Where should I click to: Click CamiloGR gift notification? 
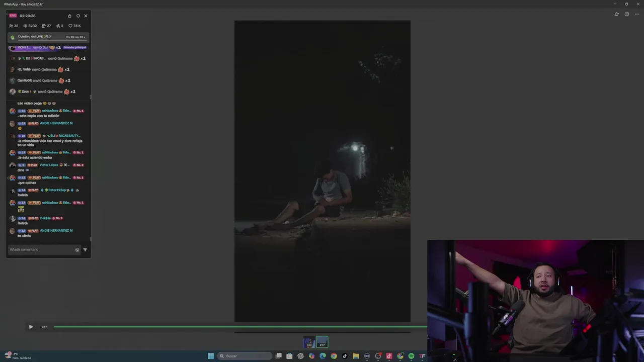pyautogui.click(x=40, y=80)
